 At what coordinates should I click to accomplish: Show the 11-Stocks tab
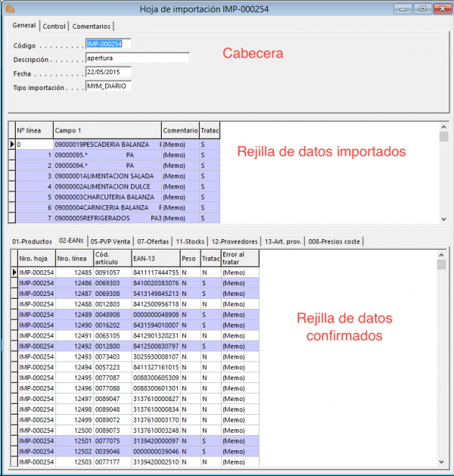[189, 241]
